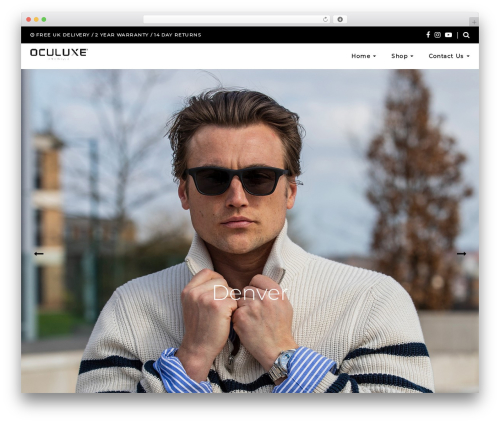Click the red close window button
The height and width of the screenshot is (423, 500).
coord(29,20)
